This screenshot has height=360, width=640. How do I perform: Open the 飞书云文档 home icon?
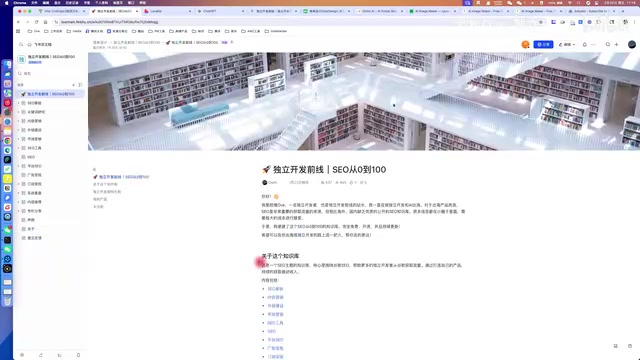tap(29, 44)
